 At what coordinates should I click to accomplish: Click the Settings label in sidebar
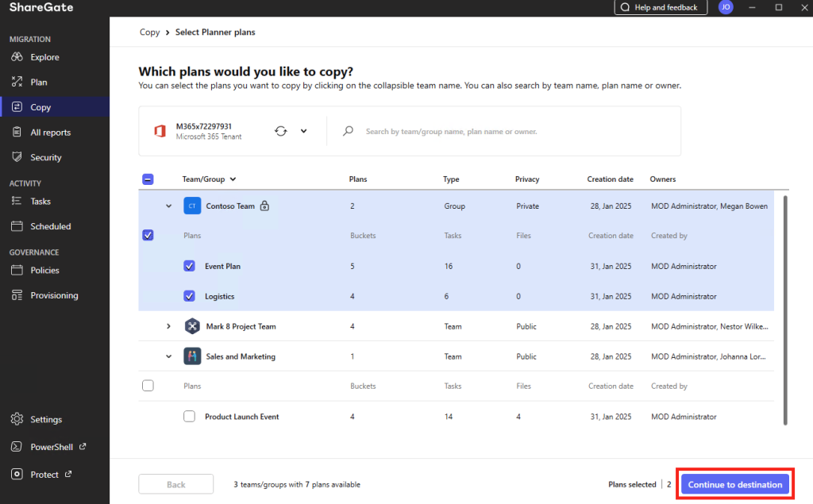(x=46, y=420)
